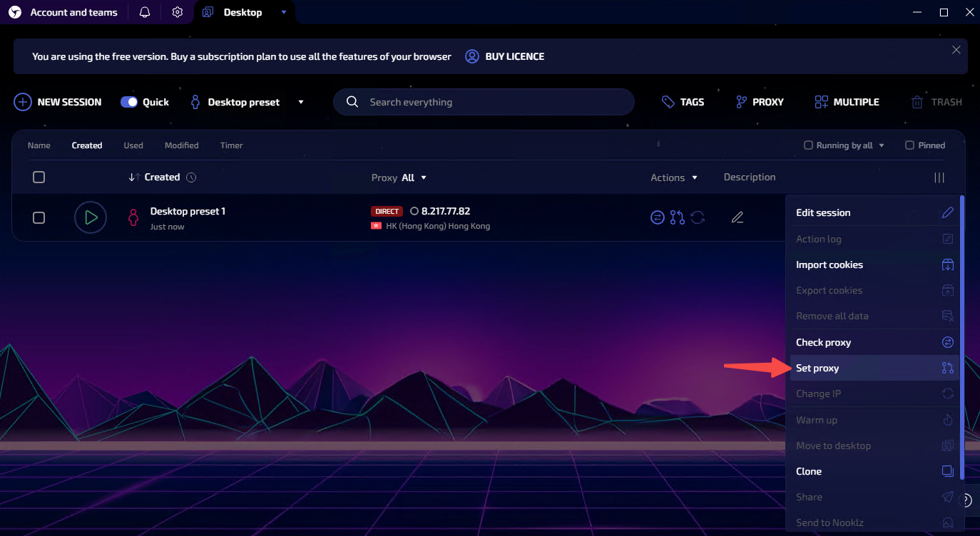Image resolution: width=980 pixels, height=536 pixels.
Task: Click the set proxy icon in session row
Action: tap(678, 217)
